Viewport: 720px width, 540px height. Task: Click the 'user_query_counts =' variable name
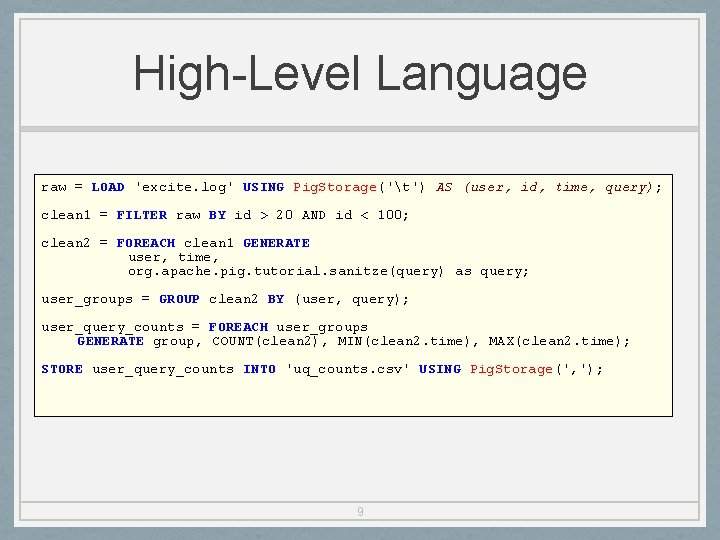[x=121, y=327]
